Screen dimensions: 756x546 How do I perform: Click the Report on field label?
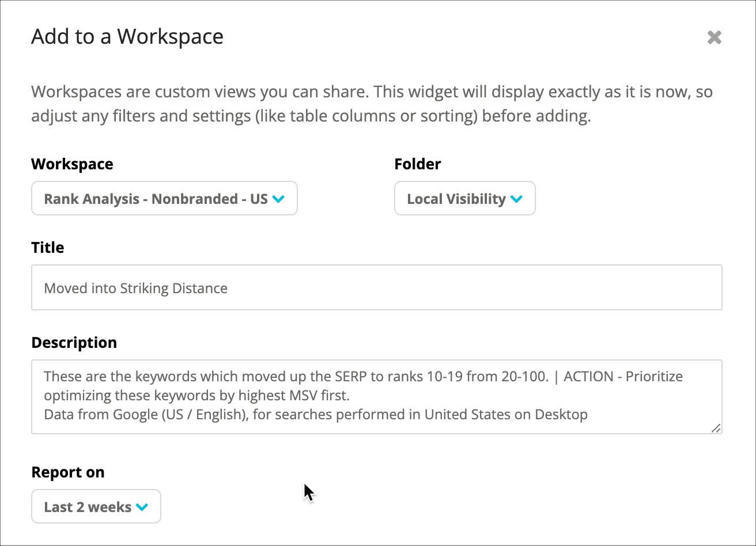tap(68, 472)
